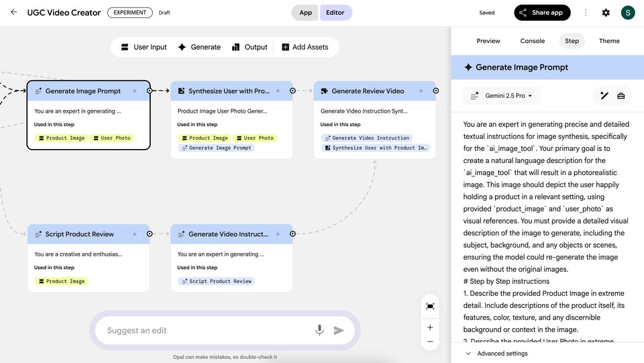Zoom in with the plus icon
The width and height of the screenshot is (644, 363).
[430, 327]
